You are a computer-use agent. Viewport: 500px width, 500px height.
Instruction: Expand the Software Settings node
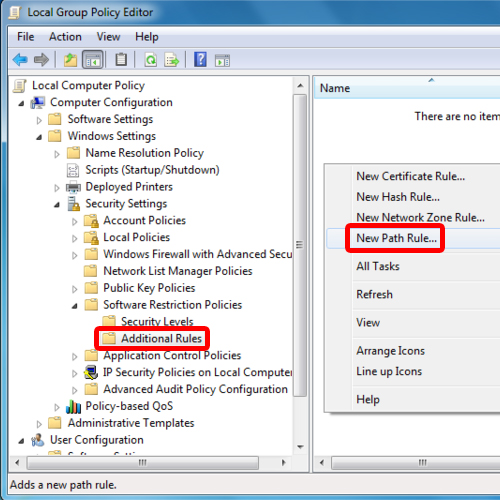click(x=39, y=120)
